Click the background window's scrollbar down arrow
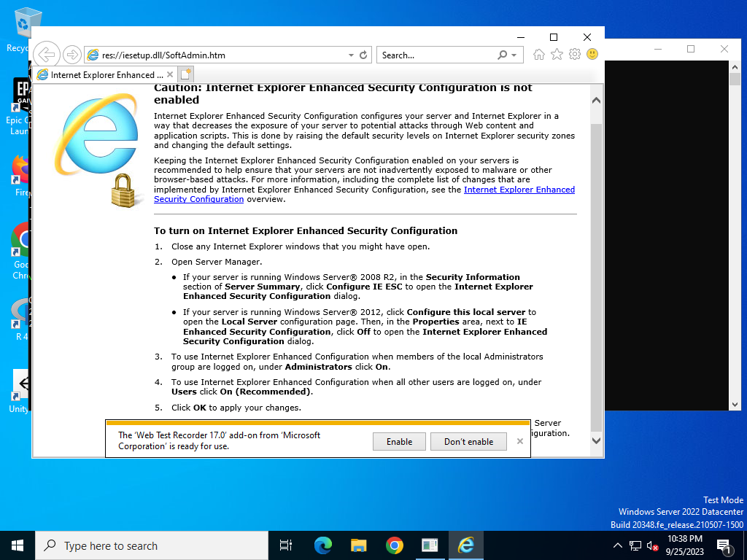747x560 pixels. [735, 404]
